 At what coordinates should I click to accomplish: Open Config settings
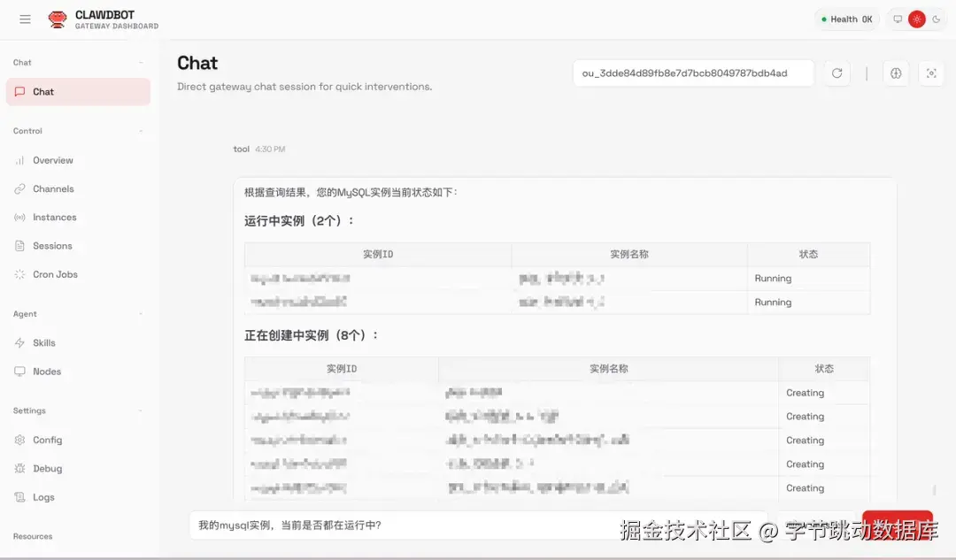click(78, 440)
